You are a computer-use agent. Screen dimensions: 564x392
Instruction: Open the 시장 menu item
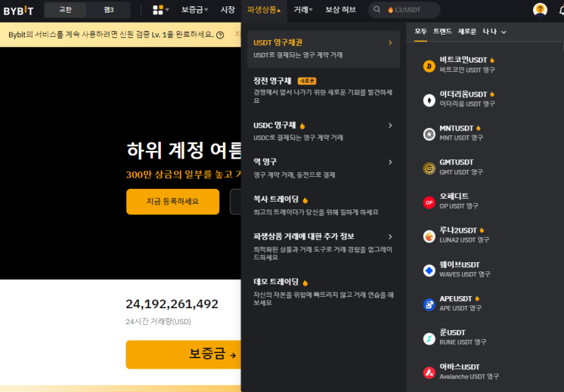pyautogui.click(x=228, y=10)
